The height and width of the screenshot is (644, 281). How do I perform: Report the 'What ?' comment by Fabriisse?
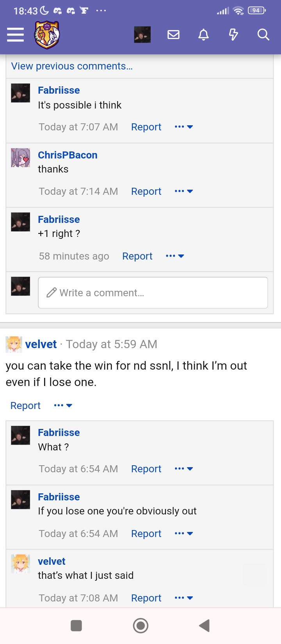(x=146, y=469)
